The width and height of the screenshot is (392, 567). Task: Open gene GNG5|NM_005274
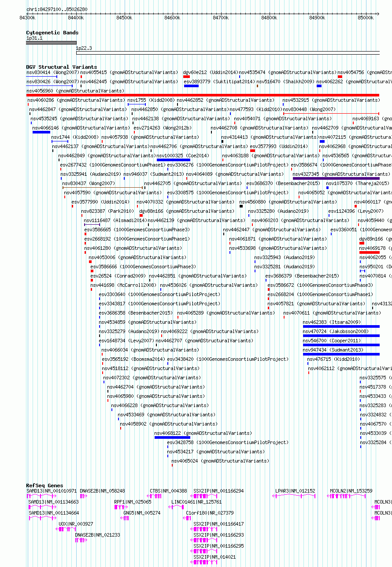click(142, 513)
